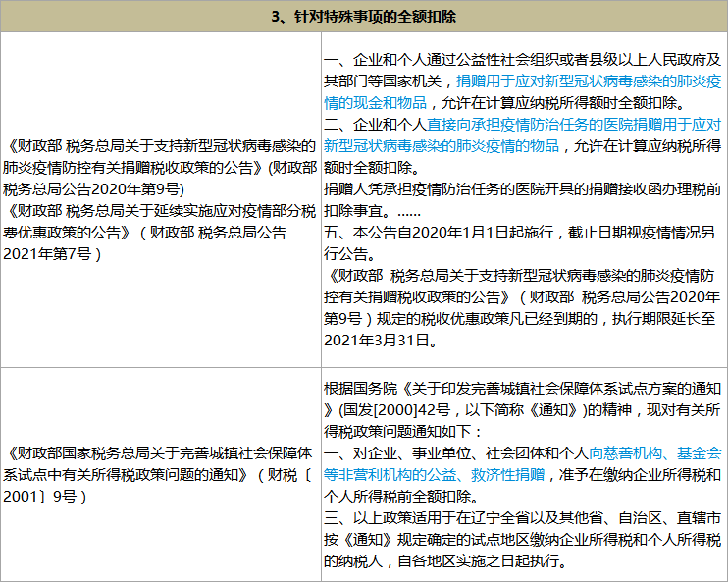This screenshot has height=582, width=728.
Task: Click line '根据国务院《关于印发完善城镇社会保障体系试点方案的通知'
Action: [522, 388]
